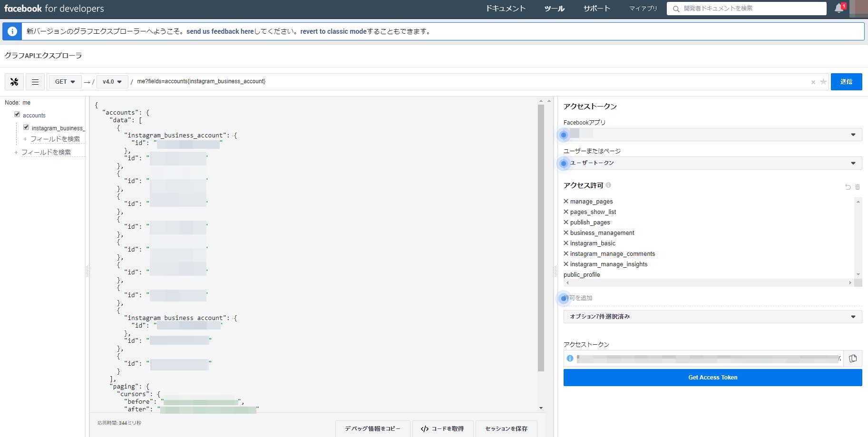Clear the query with the X icon
868x437 pixels.
813,82
